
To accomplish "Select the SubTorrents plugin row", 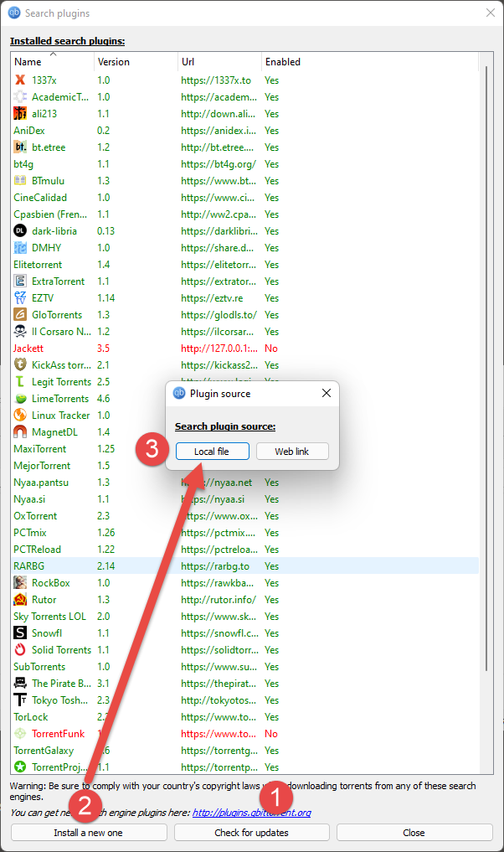I will tap(244, 667).
